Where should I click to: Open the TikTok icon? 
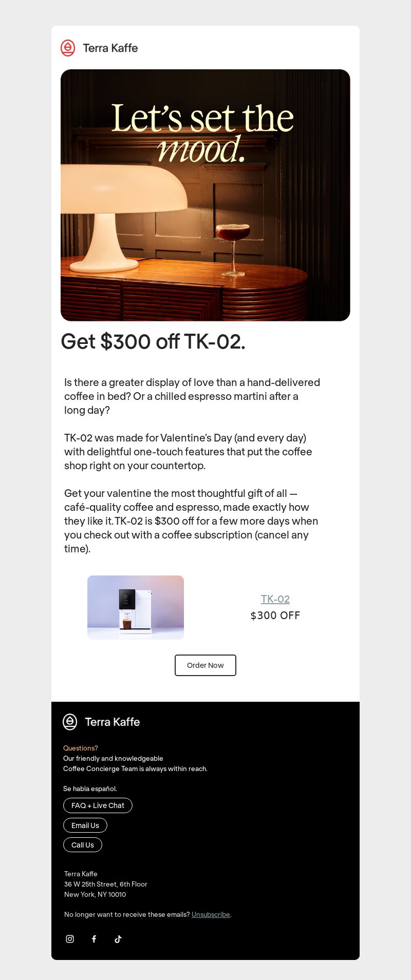click(118, 939)
